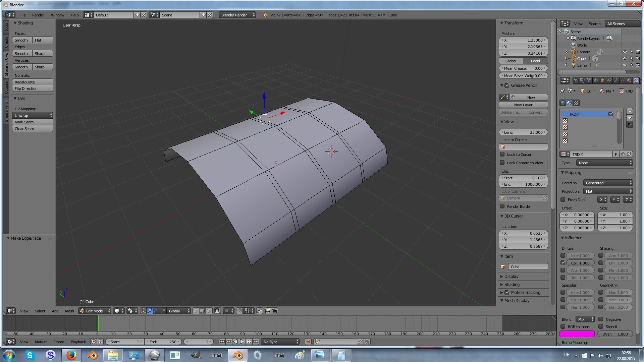Click the magenta texture color swatch

[577, 334]
